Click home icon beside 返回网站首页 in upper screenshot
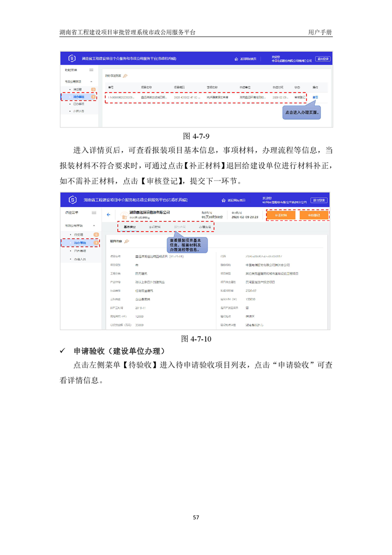The image size is (392, 555). click(x=236, y=59)
